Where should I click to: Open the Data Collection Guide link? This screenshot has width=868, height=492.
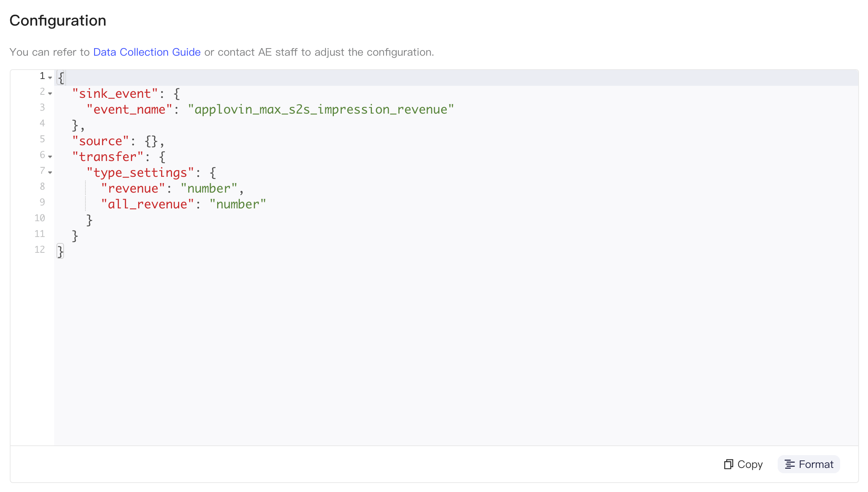[x=147, y=52]
